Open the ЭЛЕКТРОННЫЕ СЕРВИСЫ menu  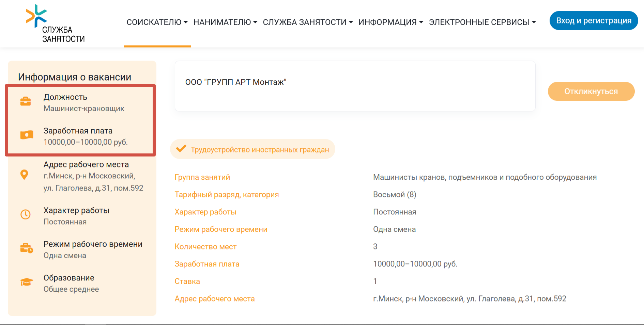(482, 22)
